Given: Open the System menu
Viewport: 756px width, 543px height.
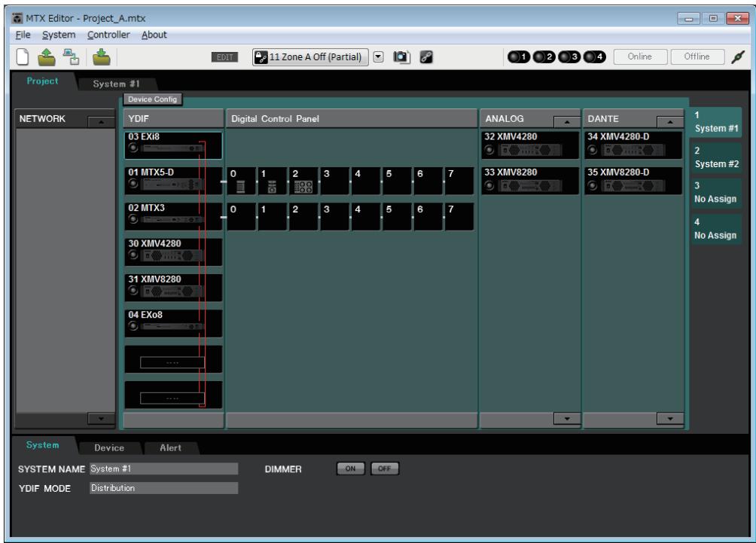Looking at the screenshot, I should click(59, 35).
